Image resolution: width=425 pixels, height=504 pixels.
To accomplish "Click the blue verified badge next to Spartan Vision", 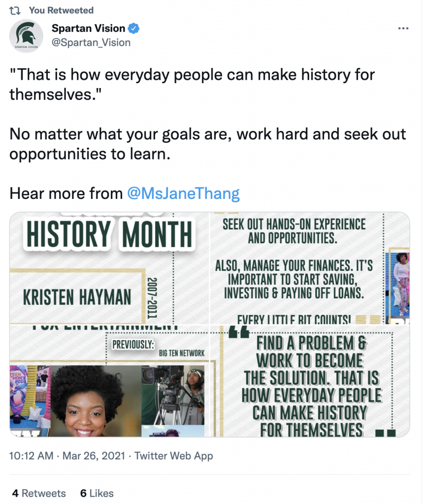I will pyautogui.click(x=134, y=28).
